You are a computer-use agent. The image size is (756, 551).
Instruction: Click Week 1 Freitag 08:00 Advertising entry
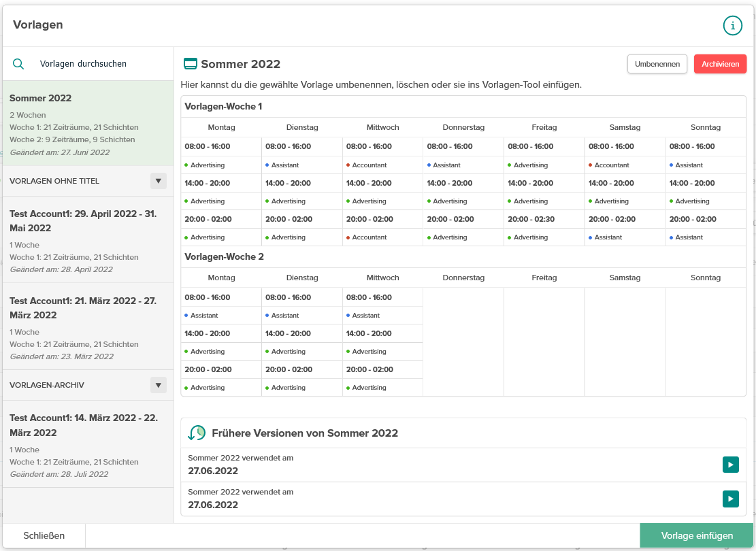pyautogui.click(x=528, y=165)
